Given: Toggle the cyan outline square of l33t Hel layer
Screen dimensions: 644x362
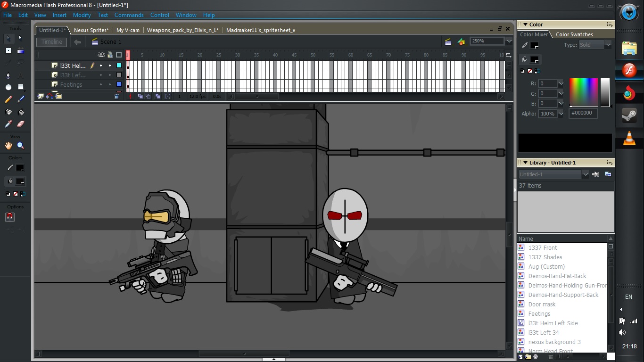Looking at the screenshot, I should pos(119,66).
